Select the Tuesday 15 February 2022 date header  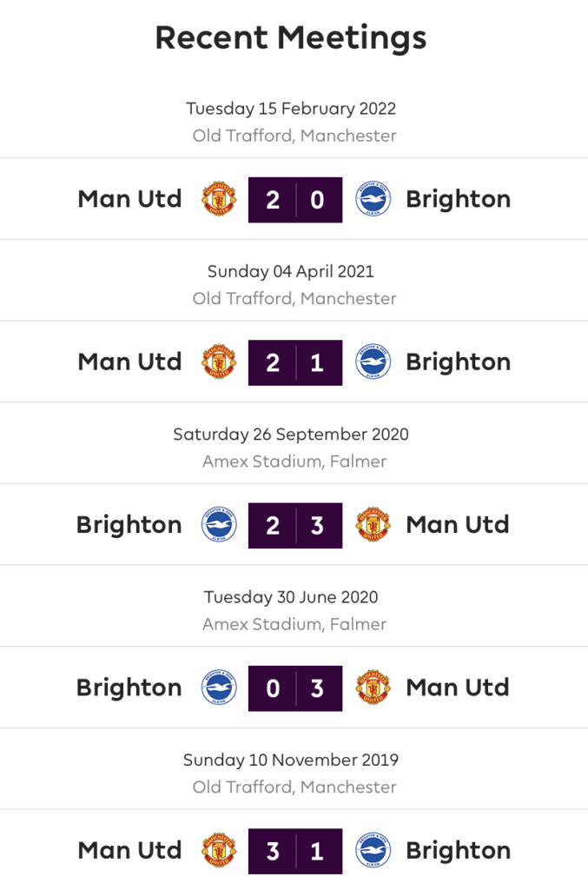tap(291, 109)
